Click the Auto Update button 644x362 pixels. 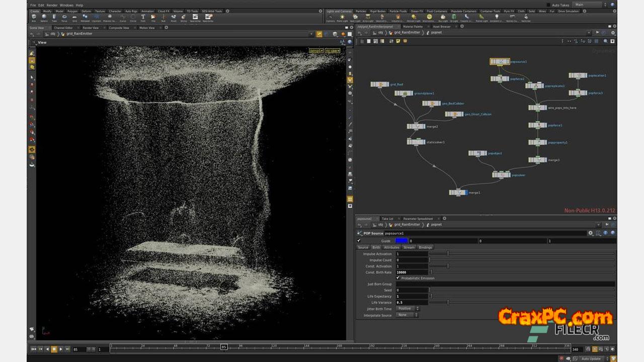(x=591, y=358)
